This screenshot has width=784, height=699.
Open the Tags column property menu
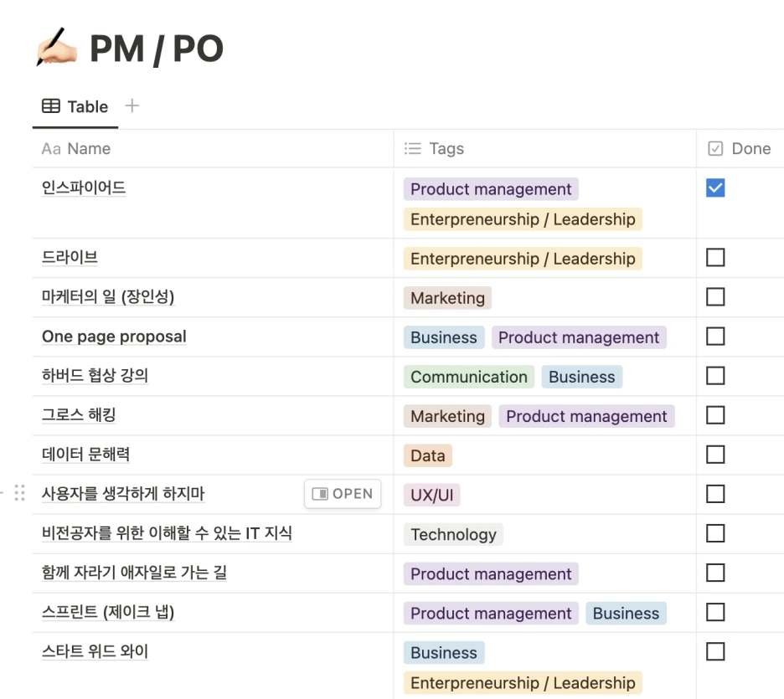click(444, 148)
